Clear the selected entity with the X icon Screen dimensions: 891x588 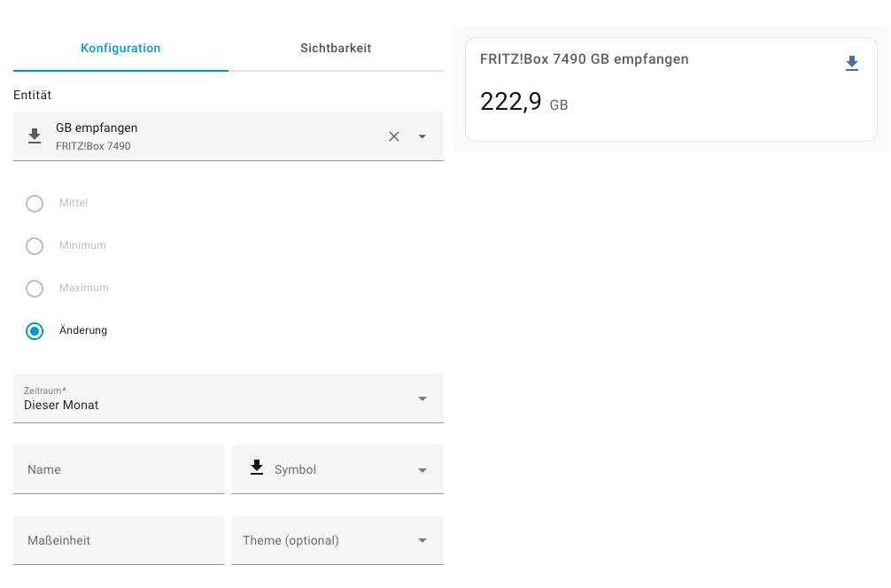[394, 136]
